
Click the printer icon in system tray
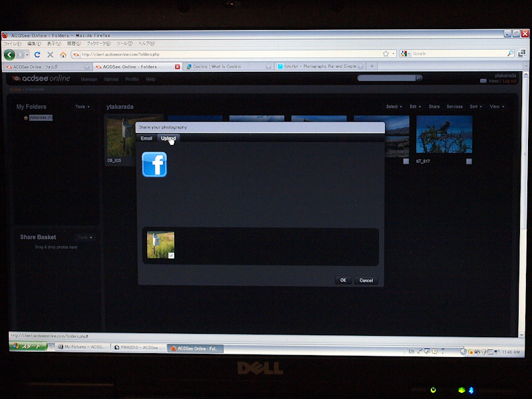click(x=477, y=352)
